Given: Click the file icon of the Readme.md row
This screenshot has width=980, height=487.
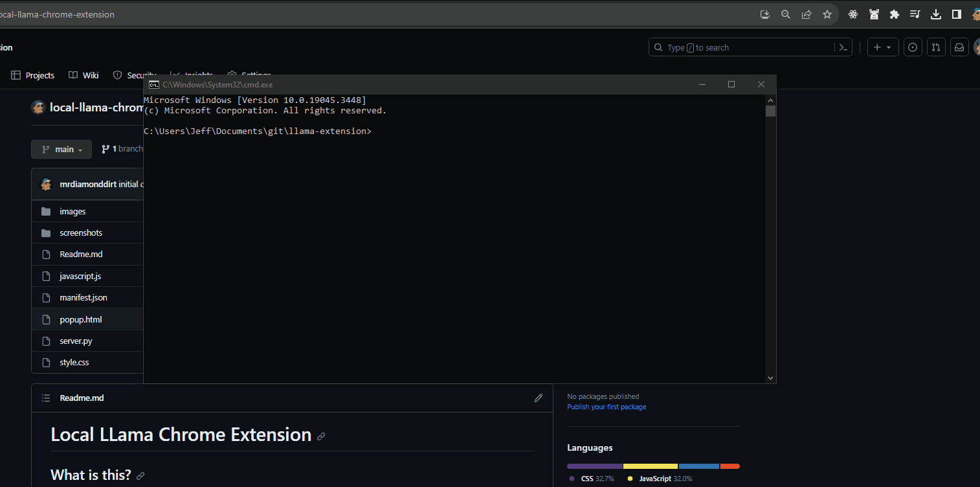Looking at the screenshot, I should click(46, 255).
